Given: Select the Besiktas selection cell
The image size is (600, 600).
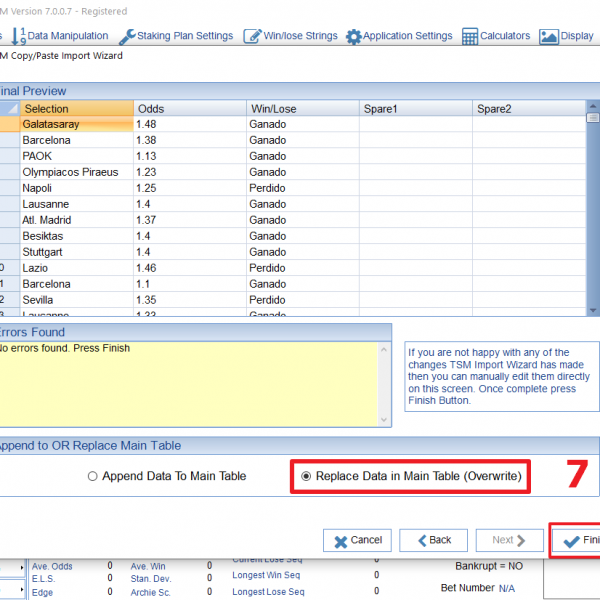Looking at the screenshot, I should [x=77, y=236].
